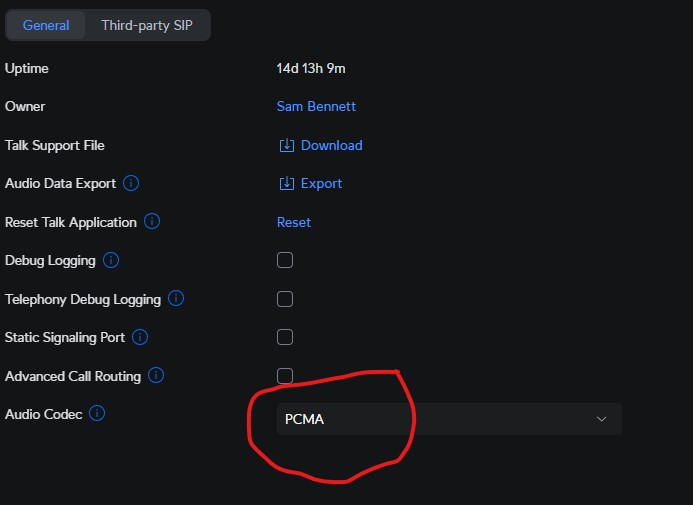Click the Reset link for Talk Application
The image size is (693, 505).
pyautogui.click(x=293, y=222)
